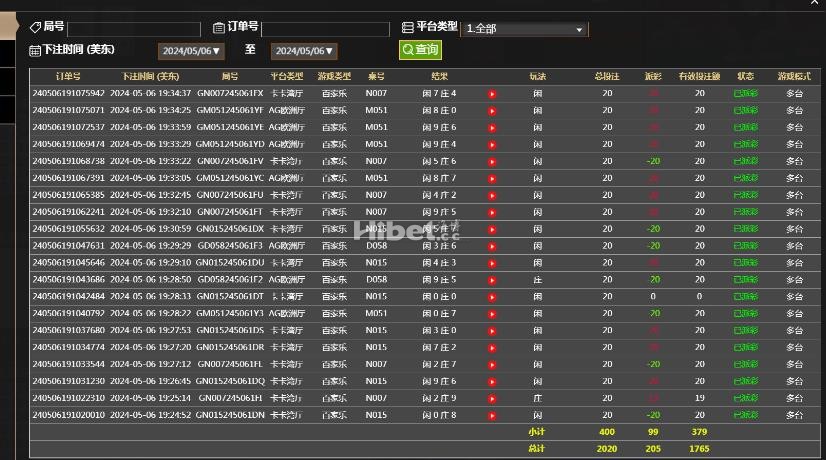Select the 游戏类型 column header
The width and height of the screenshot is (826, 460).
tap(334, 76)
